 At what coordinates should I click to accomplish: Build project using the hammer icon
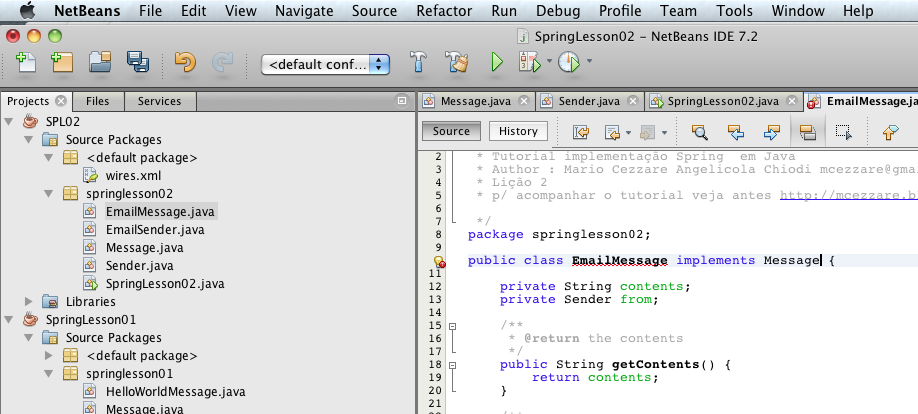click(417, 62)
